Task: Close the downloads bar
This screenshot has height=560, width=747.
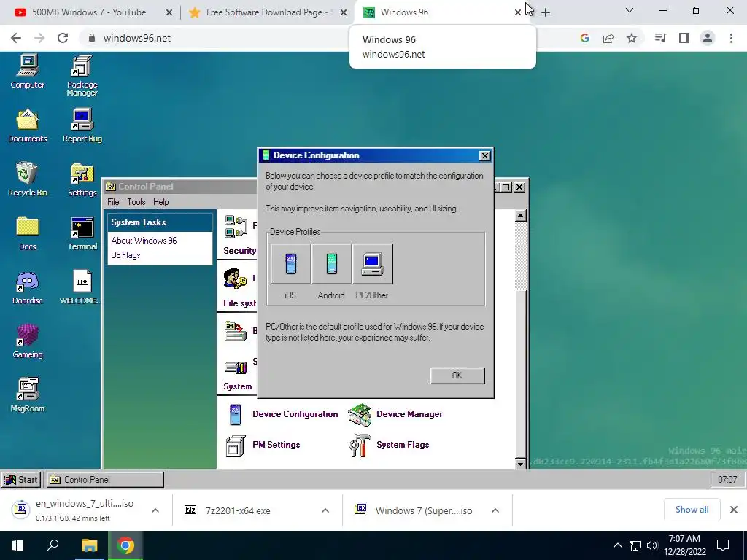Action: pyautogui.click(x=734, y=510)
